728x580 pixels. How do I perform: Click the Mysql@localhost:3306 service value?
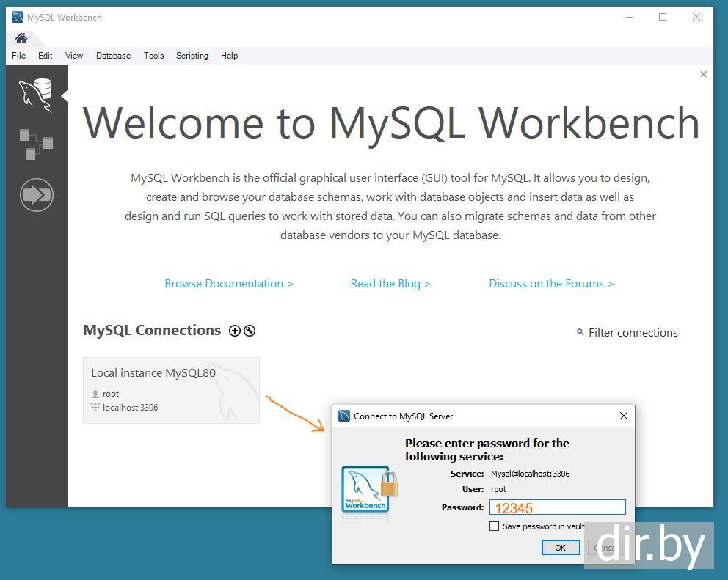530,474
